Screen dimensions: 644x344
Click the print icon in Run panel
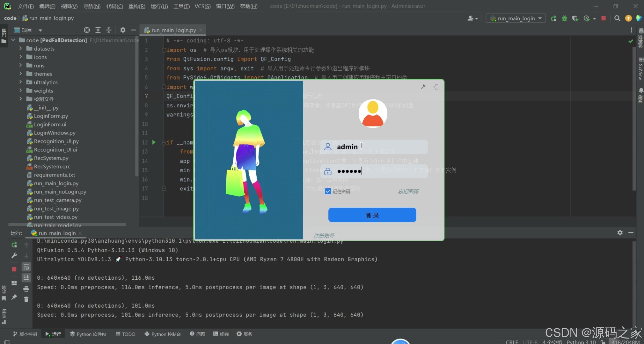(x=26, y=289)
